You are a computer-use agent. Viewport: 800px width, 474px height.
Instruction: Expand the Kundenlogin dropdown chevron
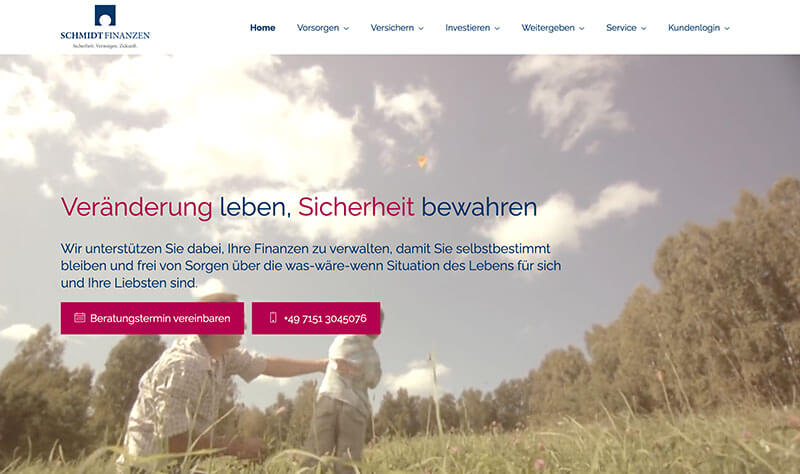(x=727, y=29)
